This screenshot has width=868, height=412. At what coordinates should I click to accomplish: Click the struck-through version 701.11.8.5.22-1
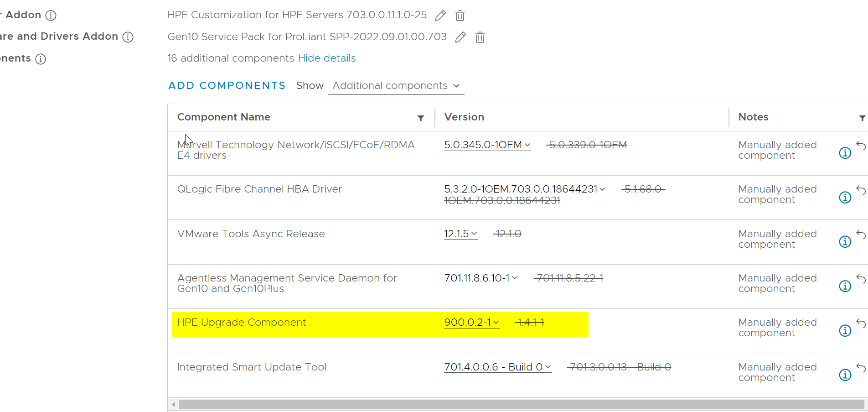pyautogui.click(x=569, y=278)
